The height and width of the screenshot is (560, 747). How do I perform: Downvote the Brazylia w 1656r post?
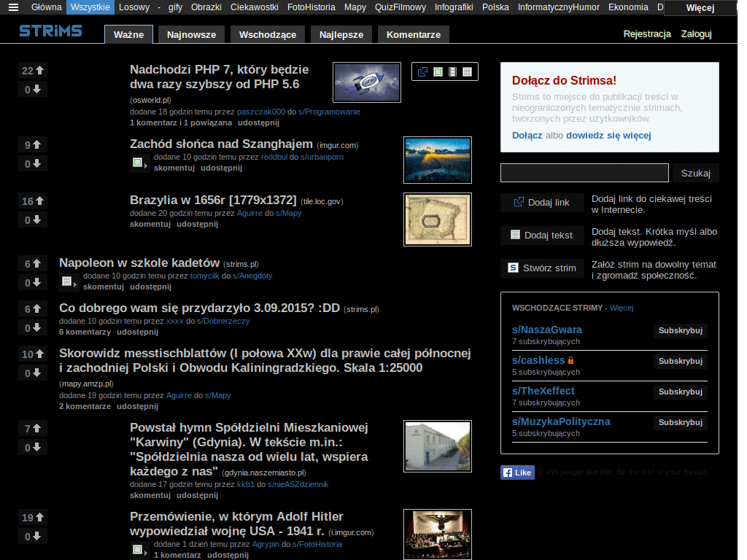click(34, 220)
